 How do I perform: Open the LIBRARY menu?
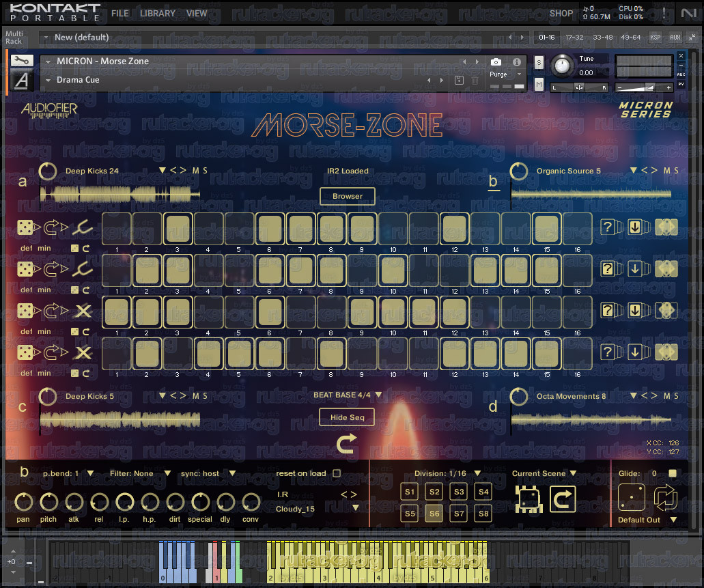click(x=157, y=14)
